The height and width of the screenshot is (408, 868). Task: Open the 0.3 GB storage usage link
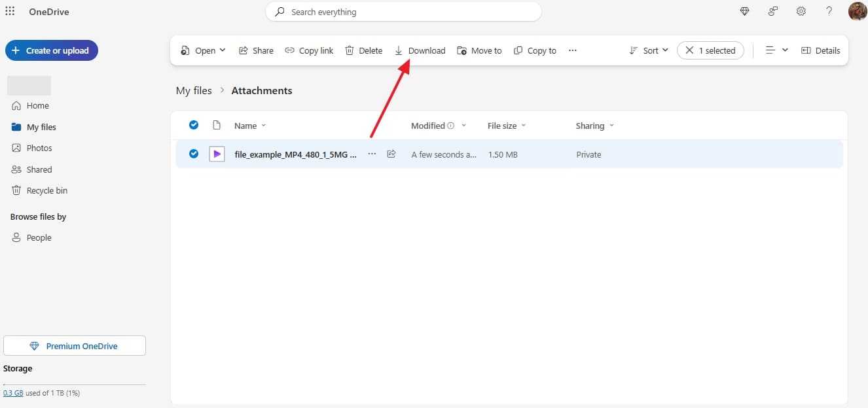click(x=13, y=392)
